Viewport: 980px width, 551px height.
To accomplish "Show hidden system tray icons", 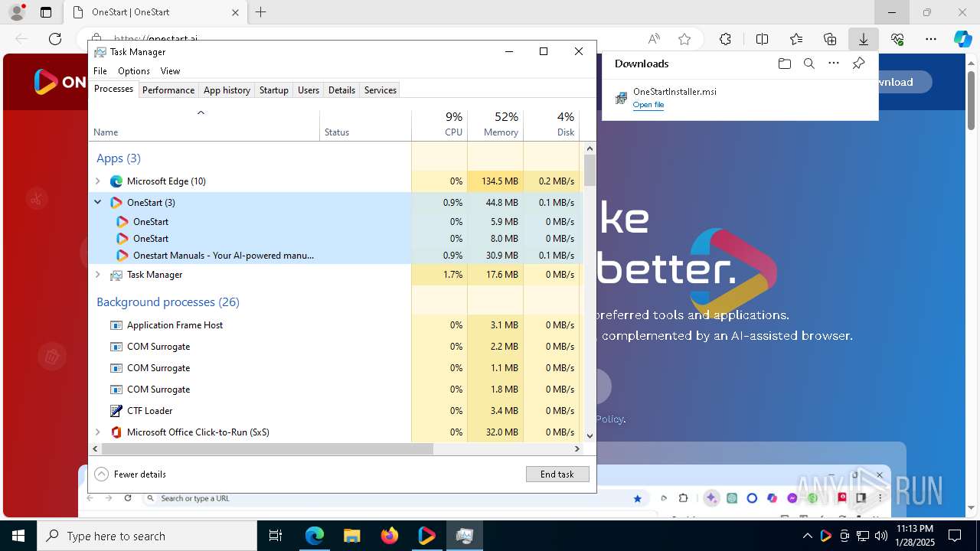I will point(807,536).
